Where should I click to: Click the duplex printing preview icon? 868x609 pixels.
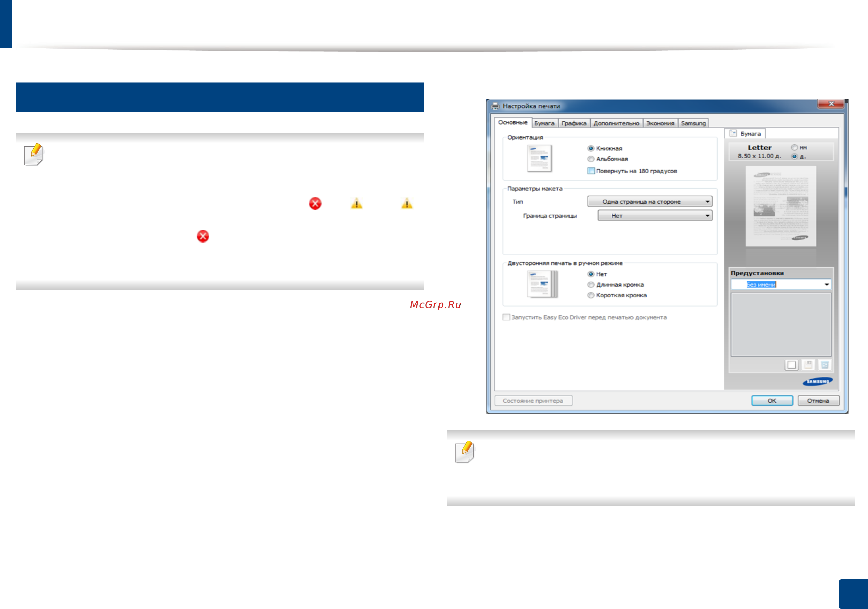[x=542, y=284]
